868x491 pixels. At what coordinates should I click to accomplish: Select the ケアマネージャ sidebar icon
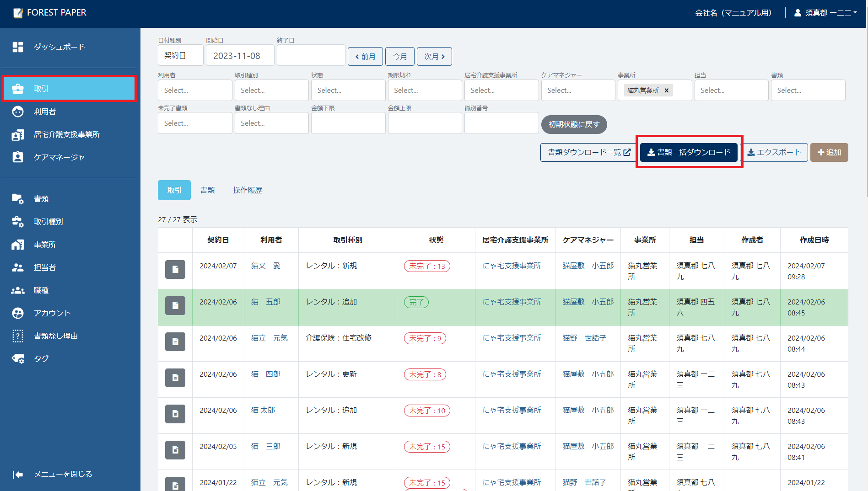coord(18,157)
